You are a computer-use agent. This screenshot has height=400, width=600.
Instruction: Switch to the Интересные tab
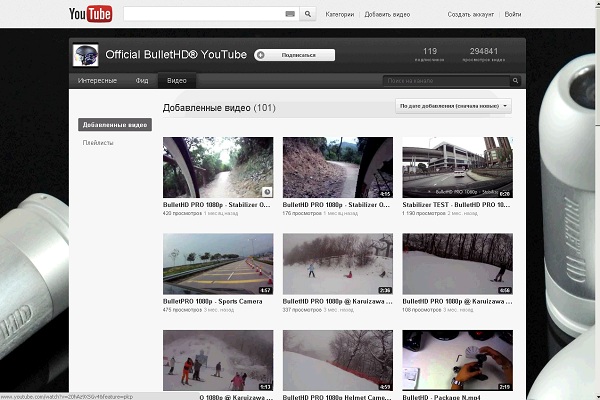click(97, 81)
